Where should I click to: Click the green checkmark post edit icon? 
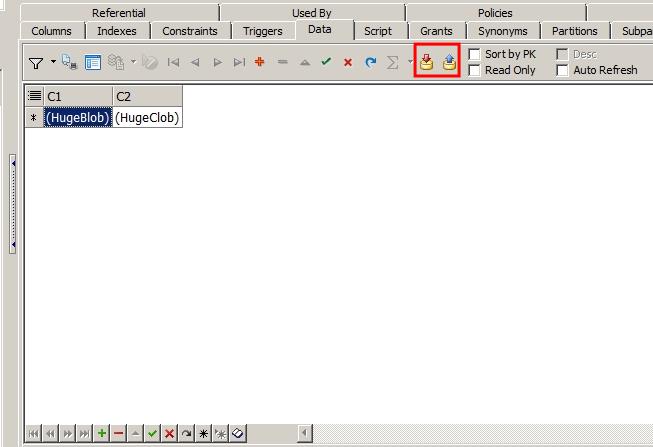pos(326,63)
